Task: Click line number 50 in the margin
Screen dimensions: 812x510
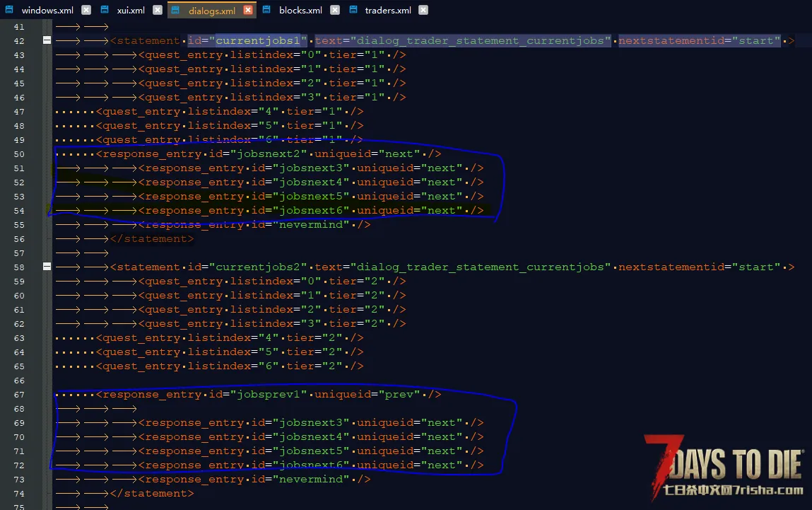Action: point(18,154)
